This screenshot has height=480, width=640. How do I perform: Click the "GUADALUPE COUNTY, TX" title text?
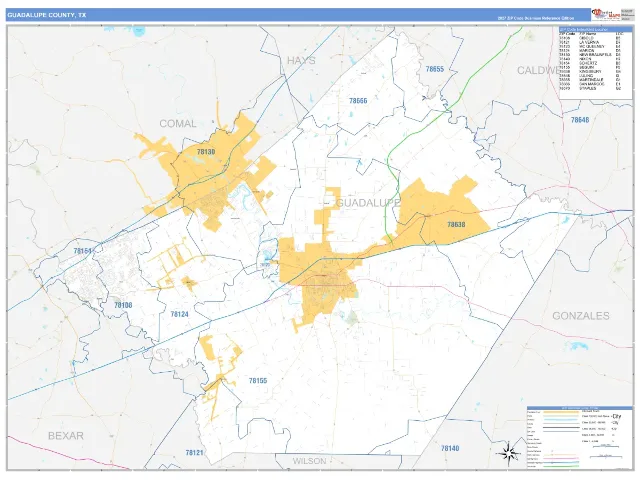pyautogui.click(x=47, y=15)
